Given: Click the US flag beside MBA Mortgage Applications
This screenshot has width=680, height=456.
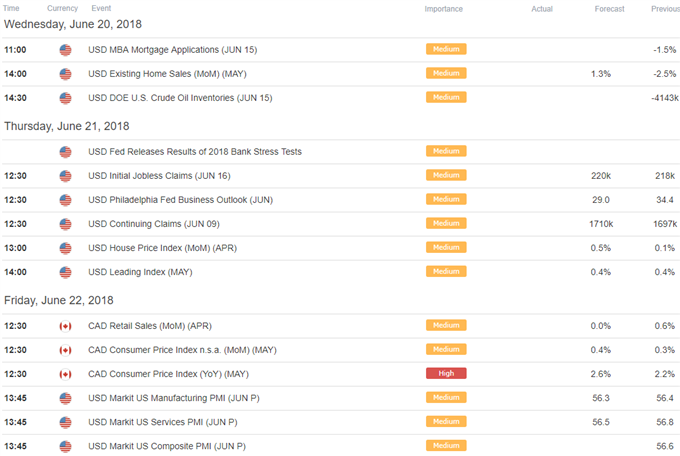Looking at the screenshot, I should (x=65, y=50).
